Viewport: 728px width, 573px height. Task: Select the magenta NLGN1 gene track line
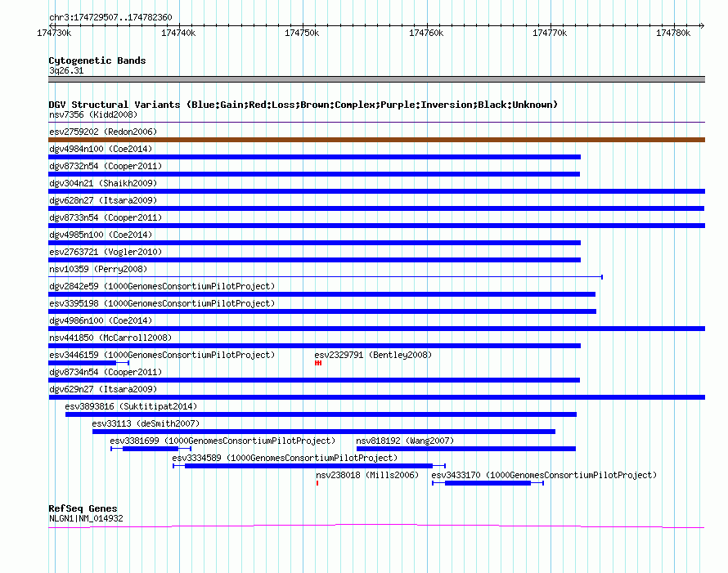[x=376, y=526]
